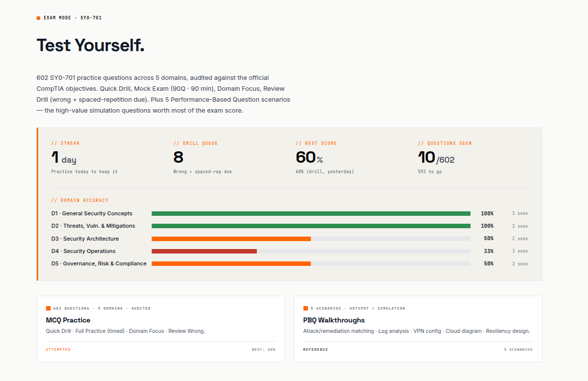The width and height of the screenshot is (588, 381).
Task: Click the Quick Drill description line
Action: [x=125, y=331]
